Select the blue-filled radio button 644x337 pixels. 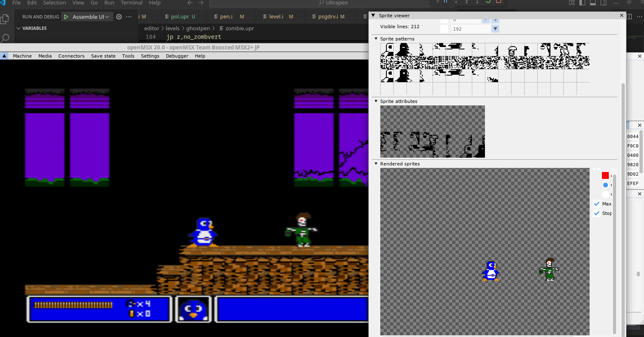606,185
